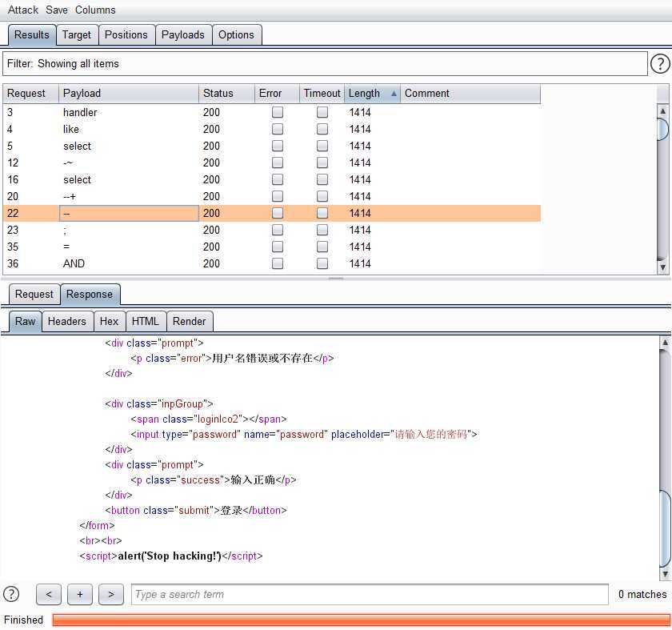Screen dimensions: 672x630
Task: Sort by the Payload column header
Action: [x=129, y=94]
